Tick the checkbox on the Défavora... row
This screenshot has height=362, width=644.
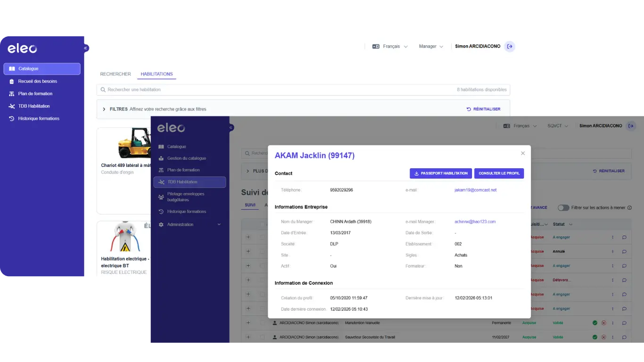pyautogui.click(x=263, y=280)
